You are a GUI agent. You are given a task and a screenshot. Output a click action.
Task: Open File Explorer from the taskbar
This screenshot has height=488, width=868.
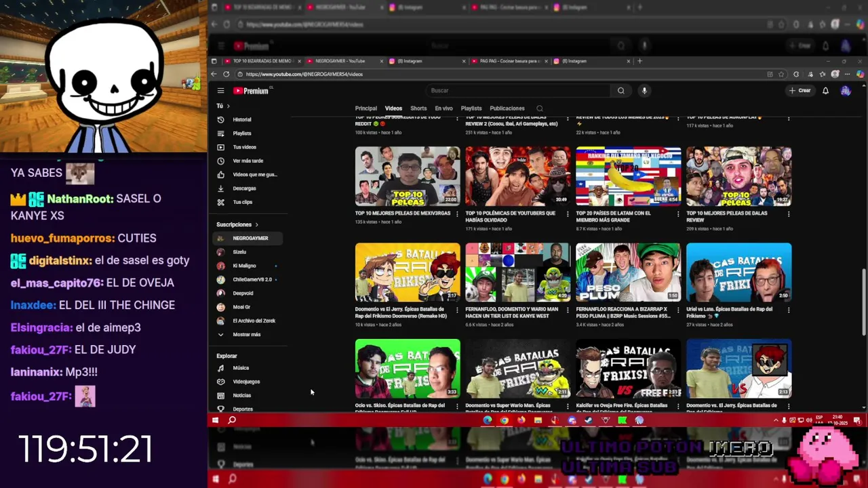click(538, 420)
